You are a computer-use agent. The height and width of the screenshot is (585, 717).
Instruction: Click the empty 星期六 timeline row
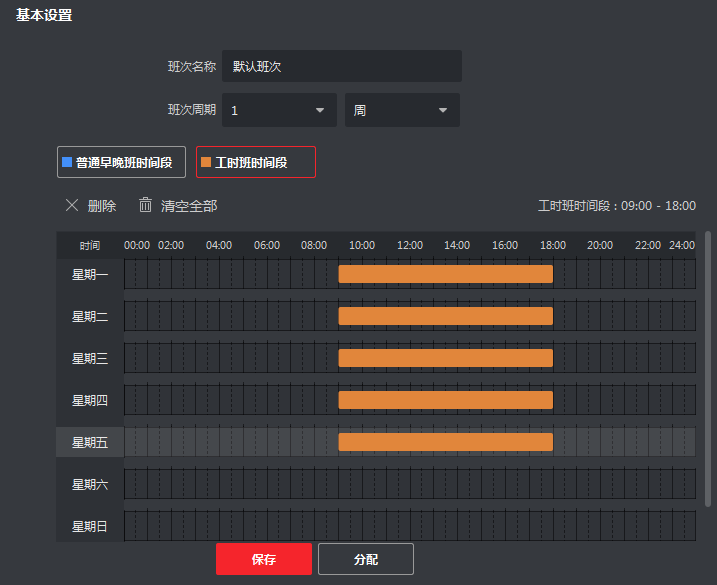pyautogui.click(x=410, y=483)
